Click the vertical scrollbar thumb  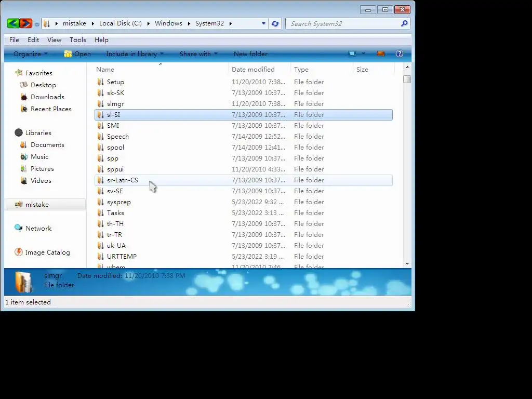point(407,79)
